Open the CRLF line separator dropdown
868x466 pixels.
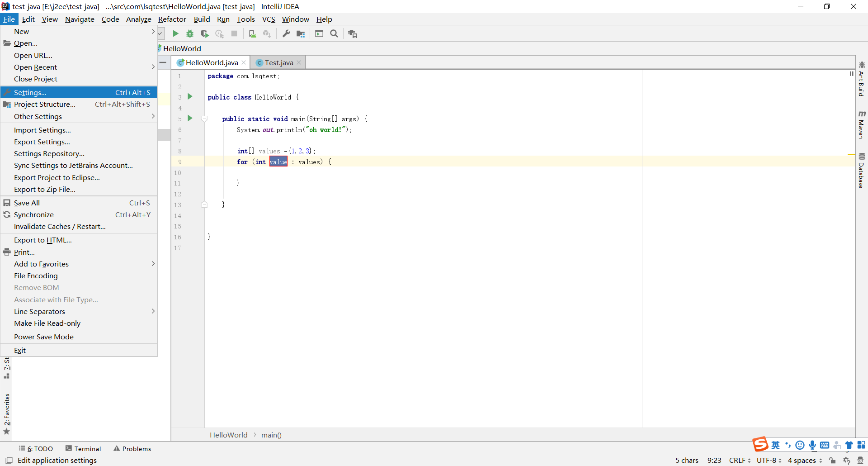(x=740, y=461)
